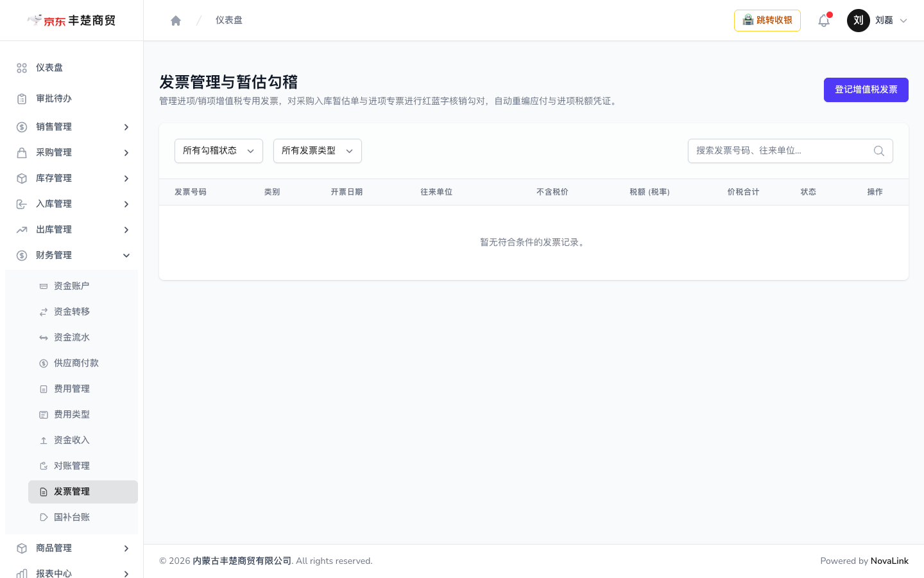Click the 资金收入 upload icon
This screenshot has height=578, width=924.
click(x=44, y=441)
